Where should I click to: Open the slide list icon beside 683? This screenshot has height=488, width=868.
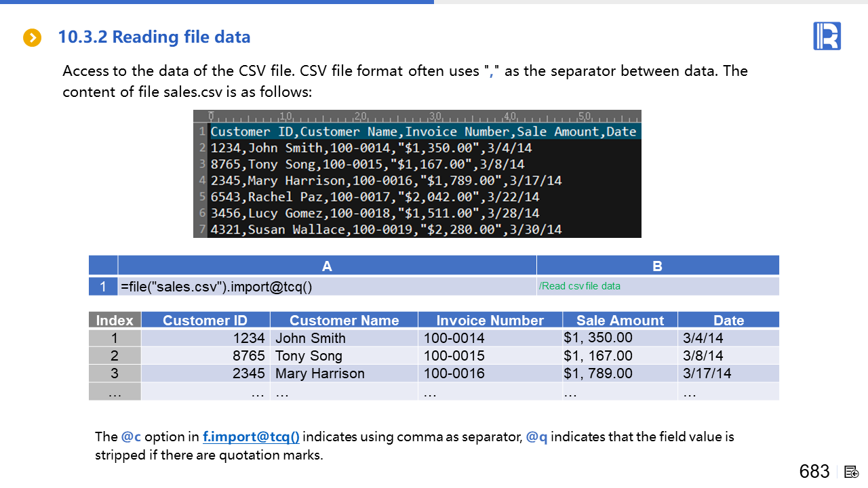[x=852, y=472]
